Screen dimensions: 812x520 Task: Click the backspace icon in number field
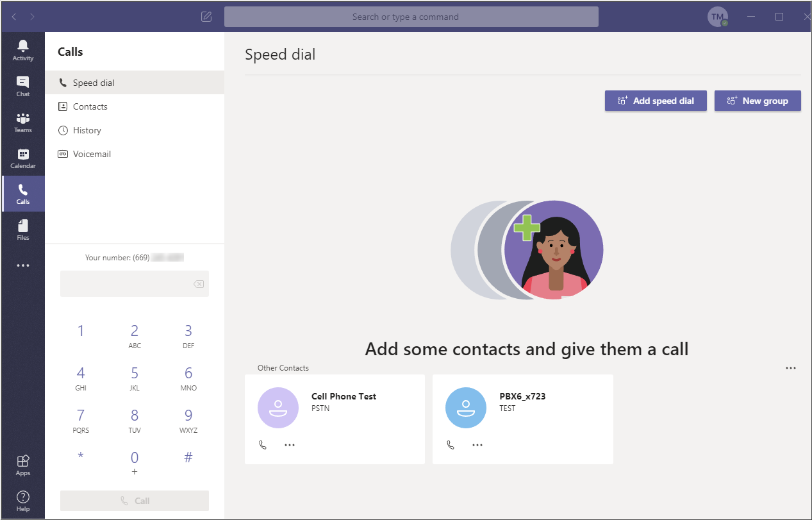pyautogui.click(x=199, y=284)
